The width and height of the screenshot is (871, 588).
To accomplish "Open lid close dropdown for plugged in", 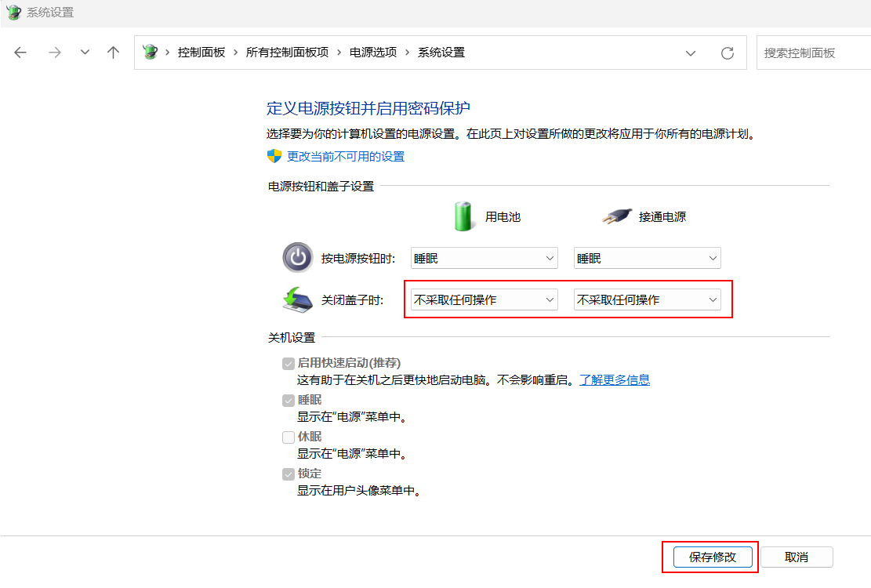I will [x=647, y=299].
